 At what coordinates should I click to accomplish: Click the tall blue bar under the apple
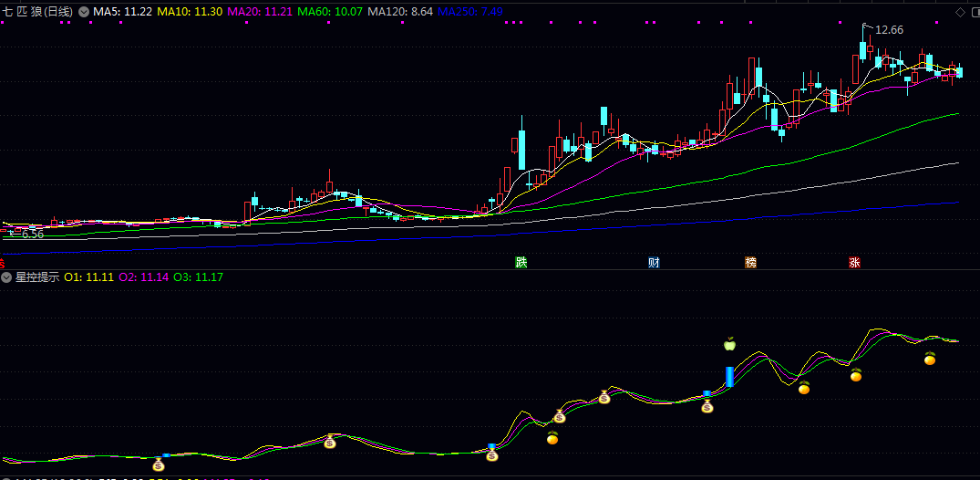[729, 377]
